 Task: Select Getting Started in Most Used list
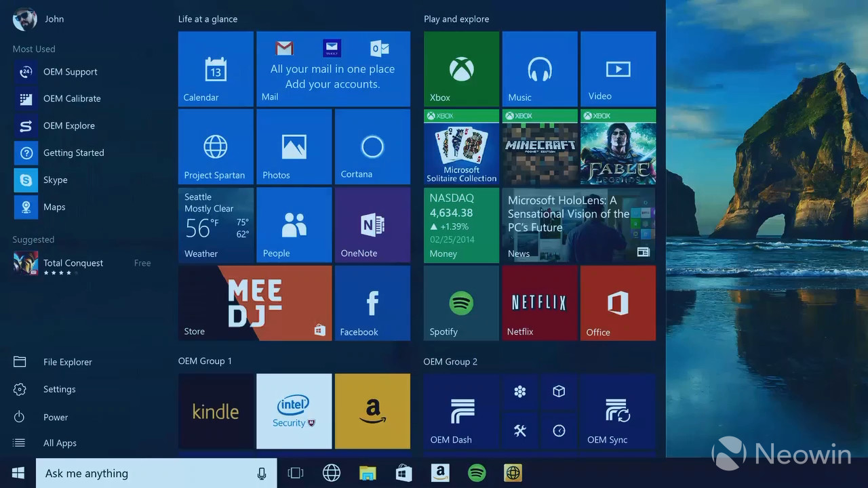pyautogui.click(x=73, y=153)
